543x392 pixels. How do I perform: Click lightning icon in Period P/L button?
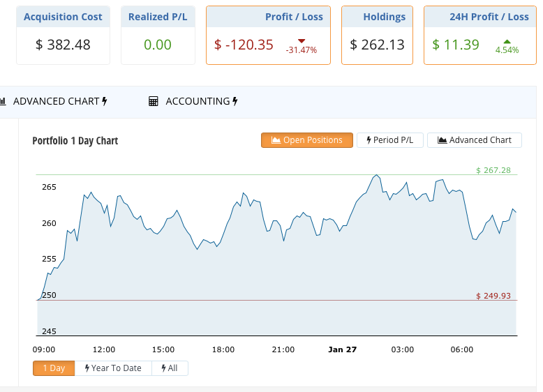click(x=368, y=140)
